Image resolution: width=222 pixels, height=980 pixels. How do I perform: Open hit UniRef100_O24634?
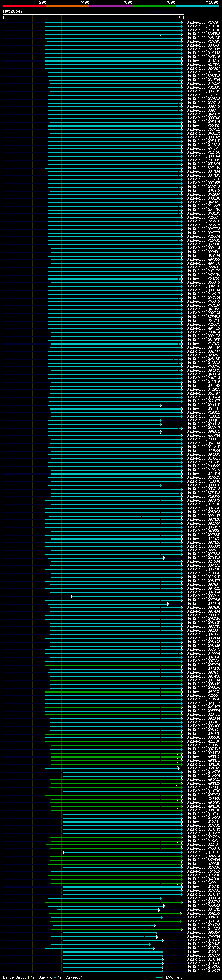[203, 562]
